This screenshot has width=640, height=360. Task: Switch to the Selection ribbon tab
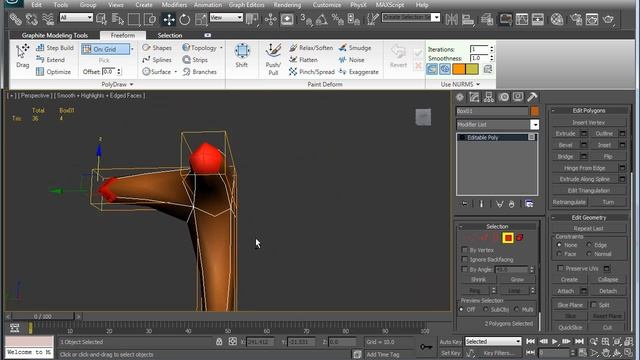point(170,36)
